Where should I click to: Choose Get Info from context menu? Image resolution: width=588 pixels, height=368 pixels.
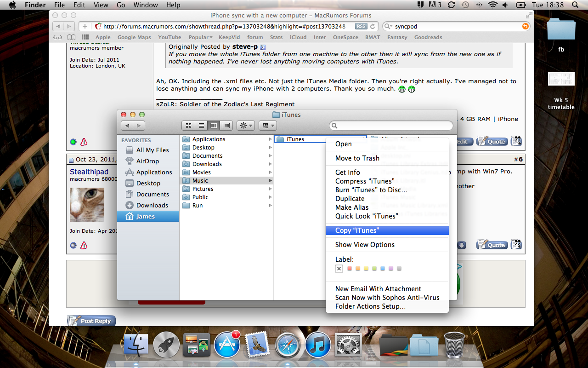[387, 172]
